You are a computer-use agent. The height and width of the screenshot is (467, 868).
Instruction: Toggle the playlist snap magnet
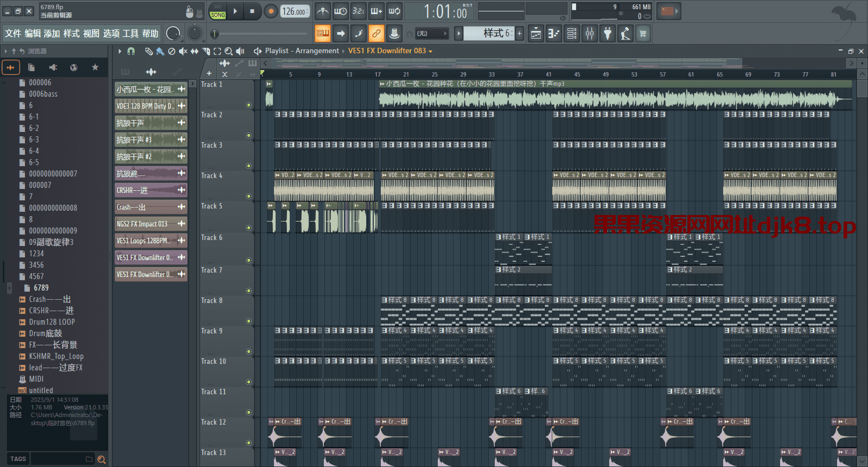point(131,51)
